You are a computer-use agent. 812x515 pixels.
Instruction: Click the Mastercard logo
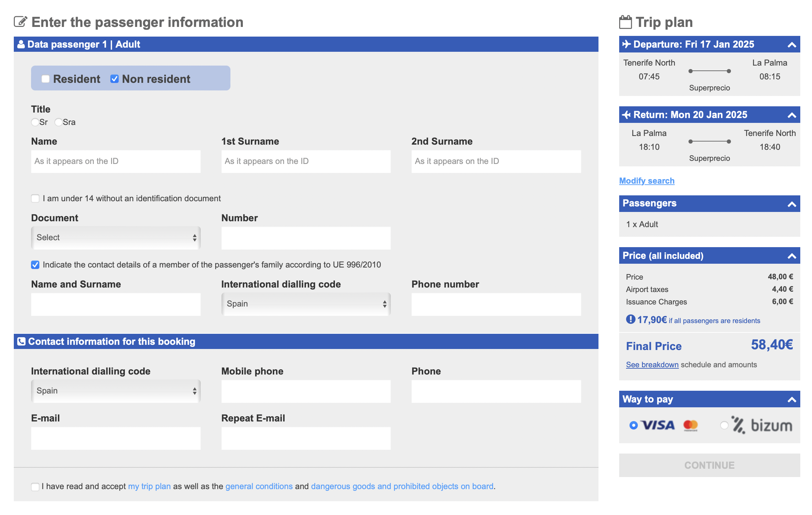[691, 425]
